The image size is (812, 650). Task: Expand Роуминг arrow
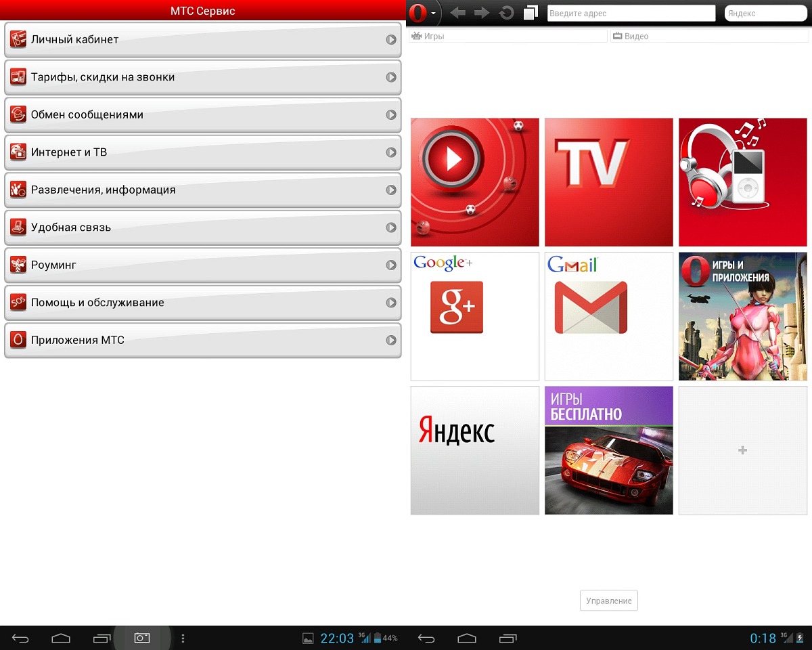tap(391, 265)
